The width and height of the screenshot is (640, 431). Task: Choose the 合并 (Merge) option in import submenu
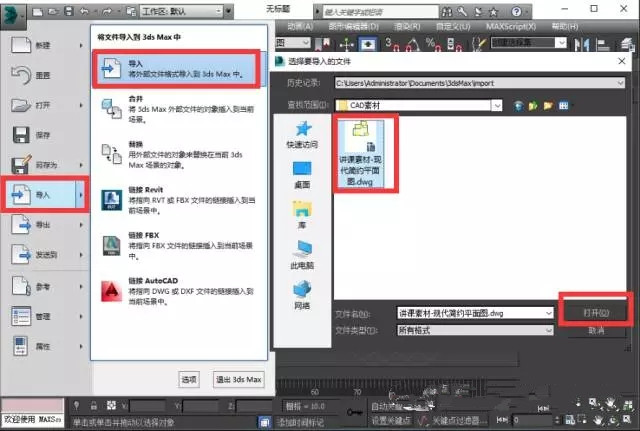coord(179,109)
